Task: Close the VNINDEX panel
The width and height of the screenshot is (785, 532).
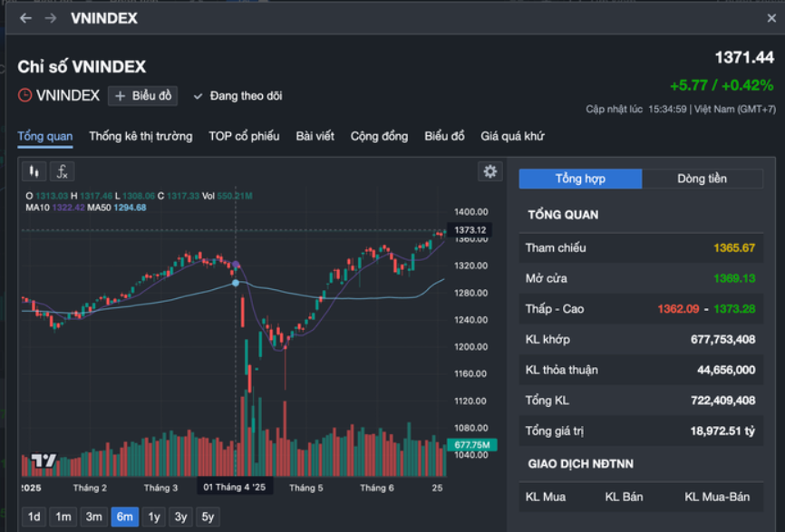Action: coord(771,18)
